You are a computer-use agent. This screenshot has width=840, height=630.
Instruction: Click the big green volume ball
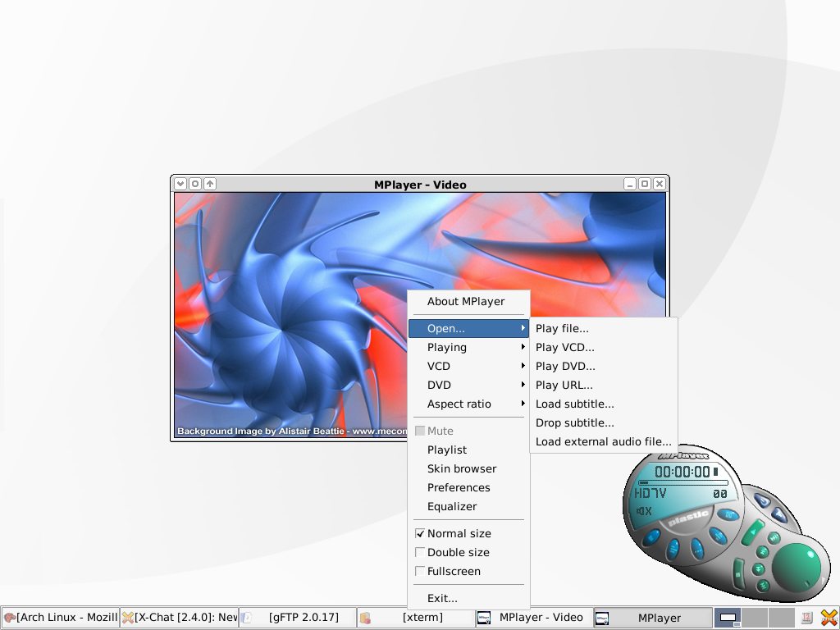797,568
